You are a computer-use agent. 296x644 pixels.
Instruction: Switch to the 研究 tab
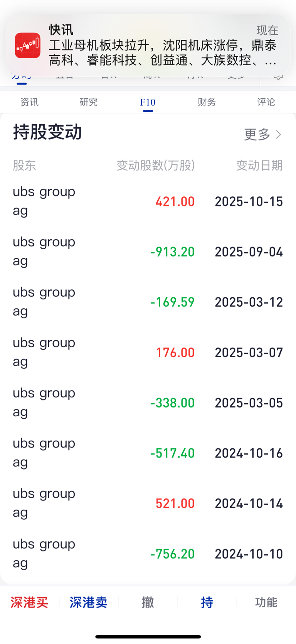coord(89,102)
